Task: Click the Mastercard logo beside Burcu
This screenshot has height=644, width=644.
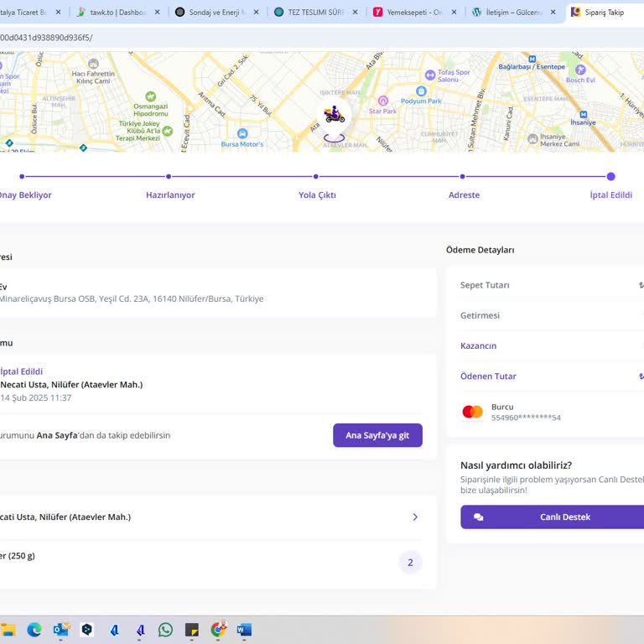Action: coord(473,412)
